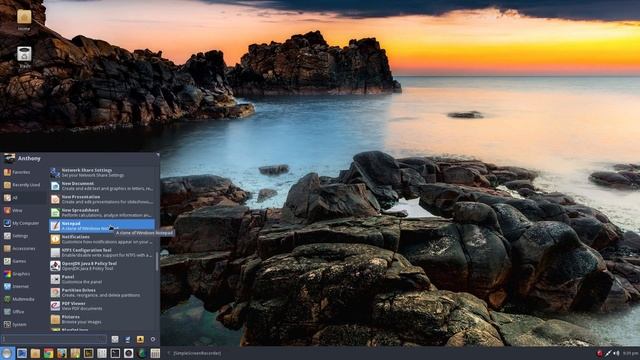Click the taskbar clock
This screenshot has width=640, height=360.
[x=631, y=353]
